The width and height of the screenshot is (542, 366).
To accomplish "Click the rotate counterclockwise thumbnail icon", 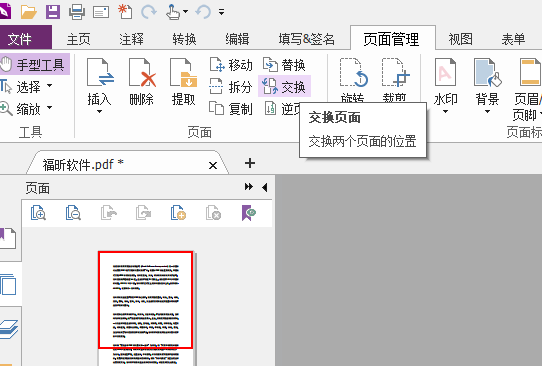I will pyautogui.click(x=109, y=213).
